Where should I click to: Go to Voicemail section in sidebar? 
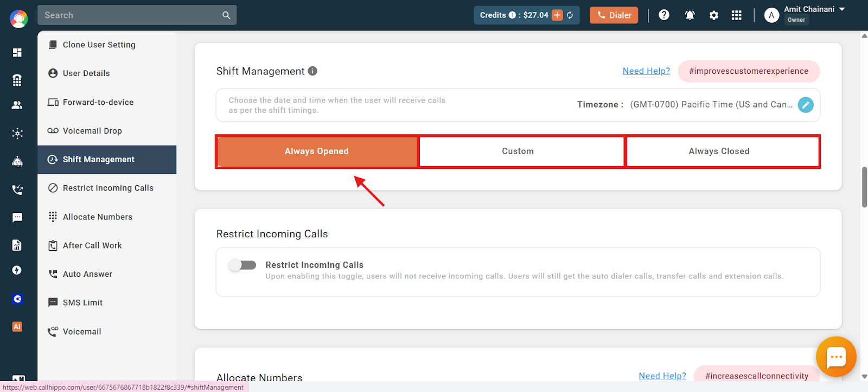coord(107,332)
